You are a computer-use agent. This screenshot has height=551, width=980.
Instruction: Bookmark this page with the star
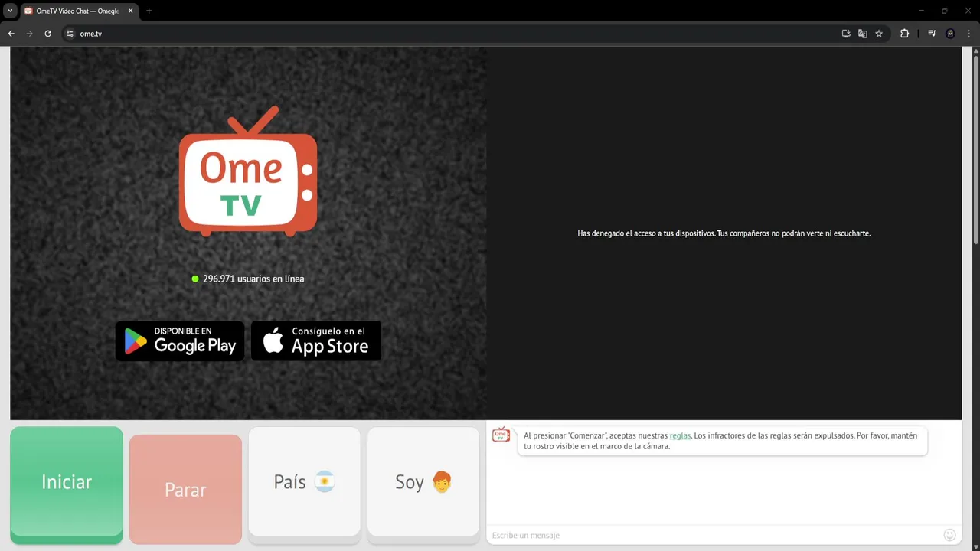879,34
